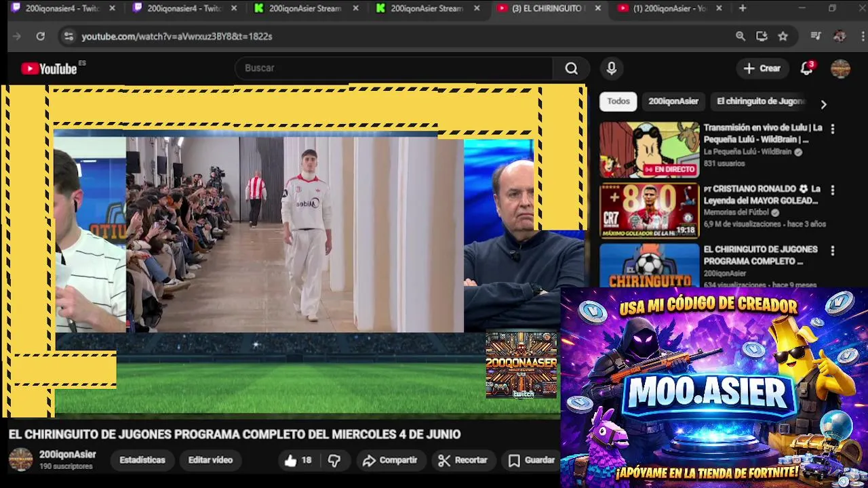Select the '200iqonAsier' filter chip
Image resolution: width=868 pixels, height=488 pixels.
pos(673,101)
